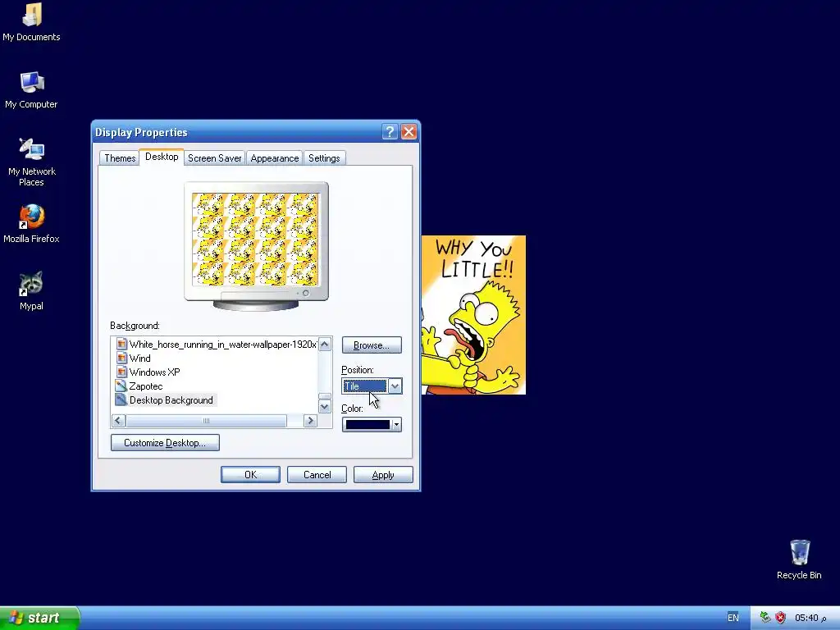Click the Display Properties help question-mark button
The width and height of the screenshot is (840, 630).
tap(390, 132)
